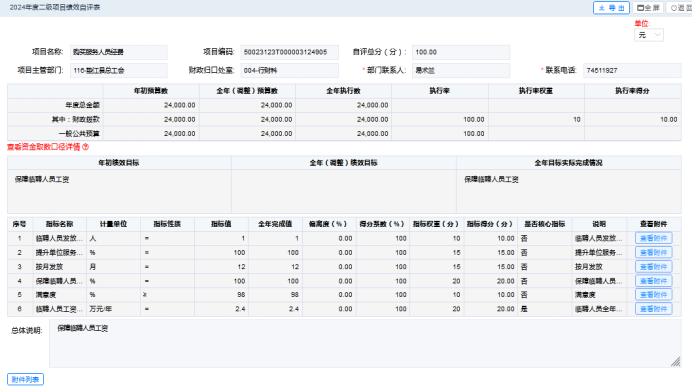Click the 全年完成值 column header
Image resolution: width=692 pixels, height=387 pixels.
tap(275, 224)
